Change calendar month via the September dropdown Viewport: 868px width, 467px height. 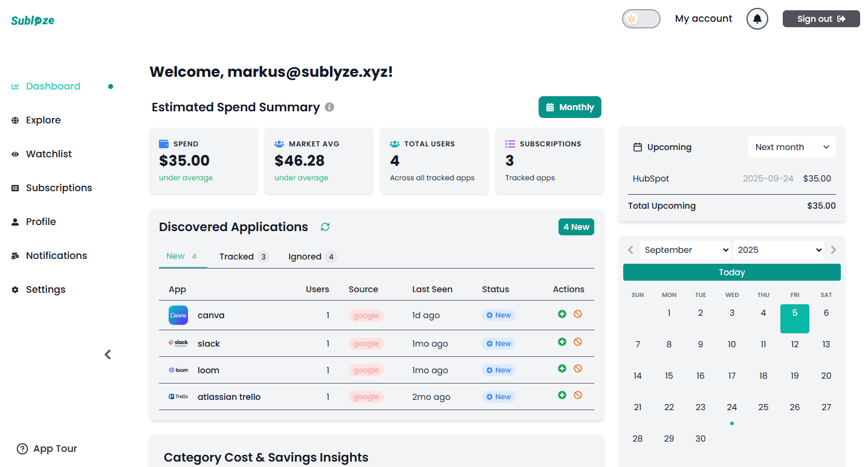click(x=685, y=249)
